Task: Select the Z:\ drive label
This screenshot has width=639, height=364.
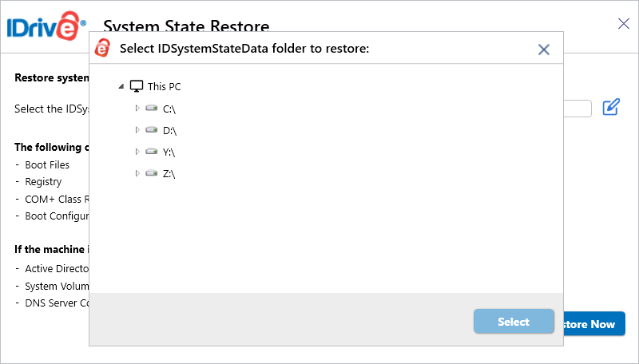Action: coord(169,174)
